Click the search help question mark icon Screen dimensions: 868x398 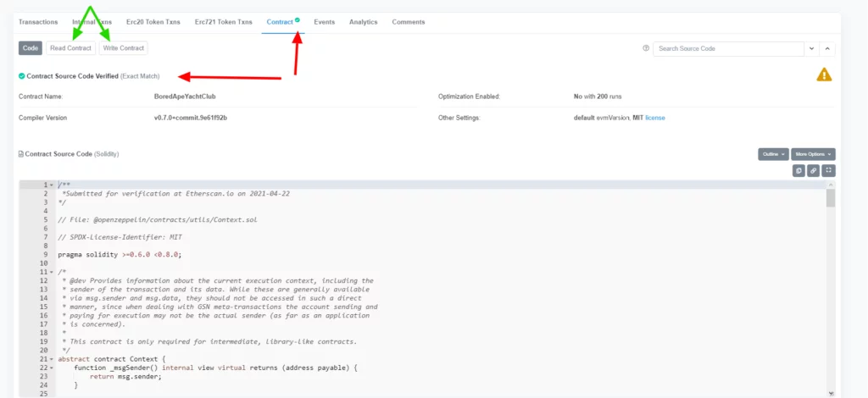point(646,49)
